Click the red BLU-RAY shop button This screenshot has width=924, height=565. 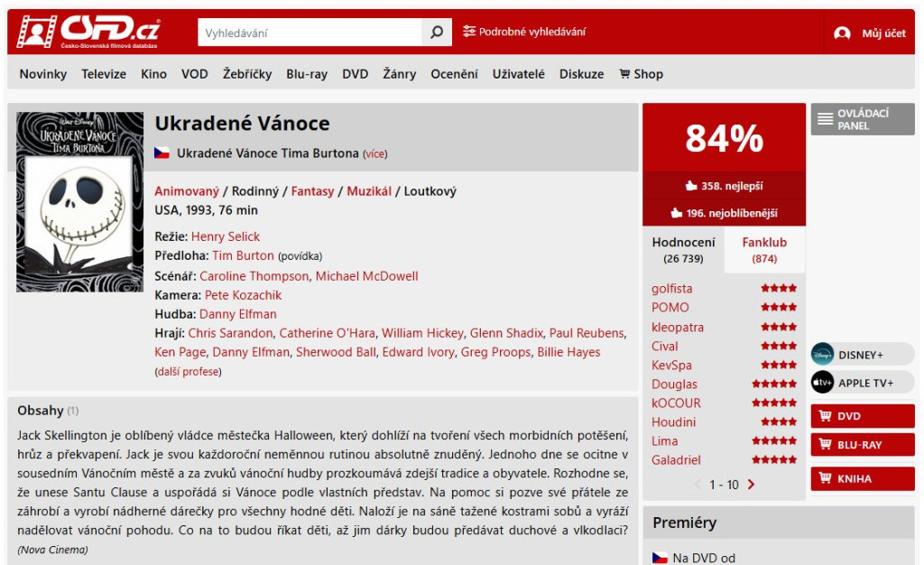click(x=863, y=445)
